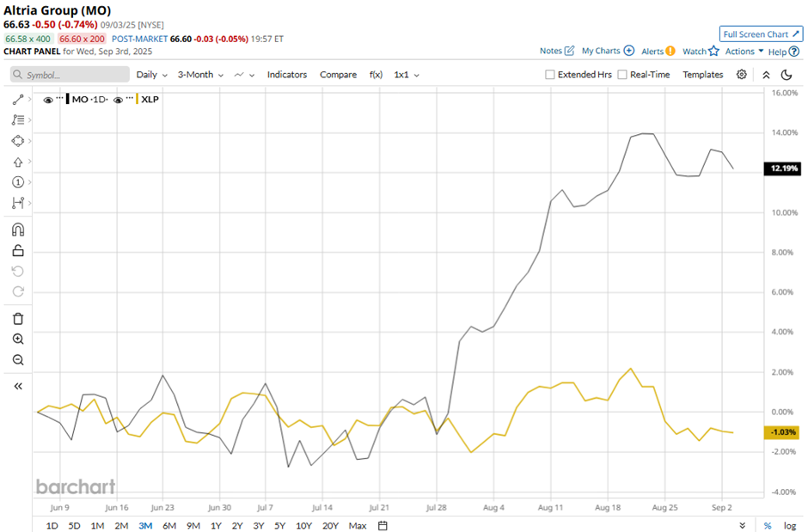
Task: Open the Compare menu
Action: pos(338,75)
